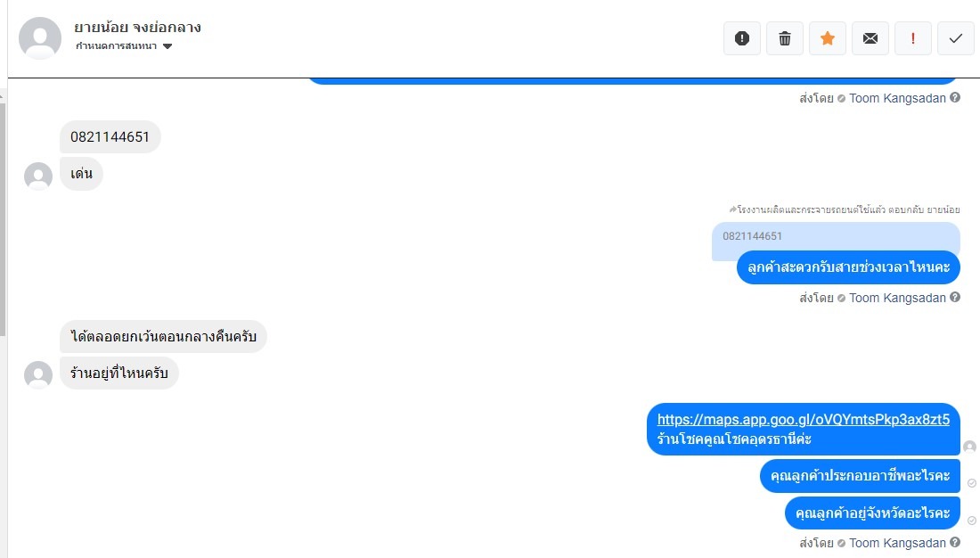Click help icon beside top Toom Kangsadan

[x=955, y=97]
